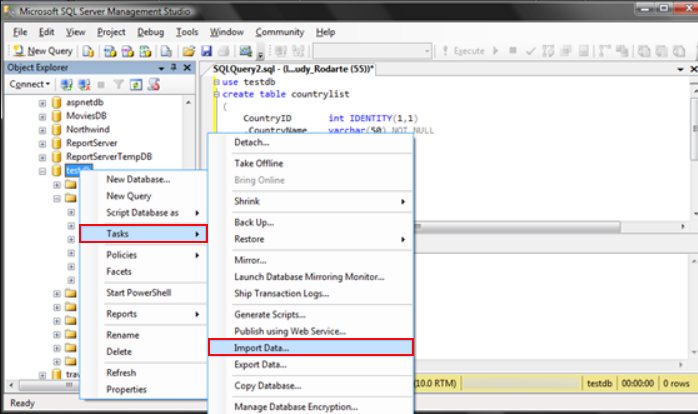This screenshot has width=698, height=414.
Task: Open the Tools menu
Action: coord(187,32)
